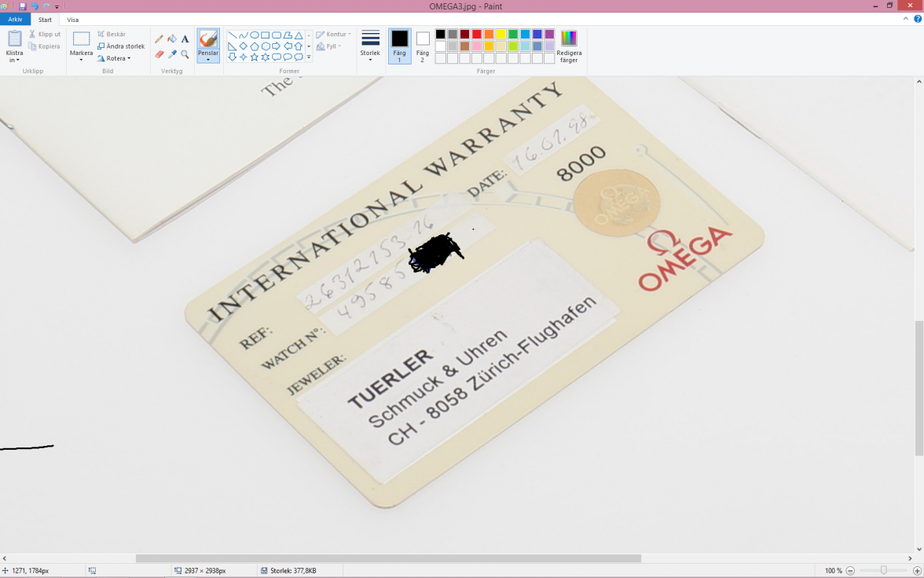The height and width of the screenshot is (578, 924).
Task: Select the Magnifier tool
Action: [185, 54]
